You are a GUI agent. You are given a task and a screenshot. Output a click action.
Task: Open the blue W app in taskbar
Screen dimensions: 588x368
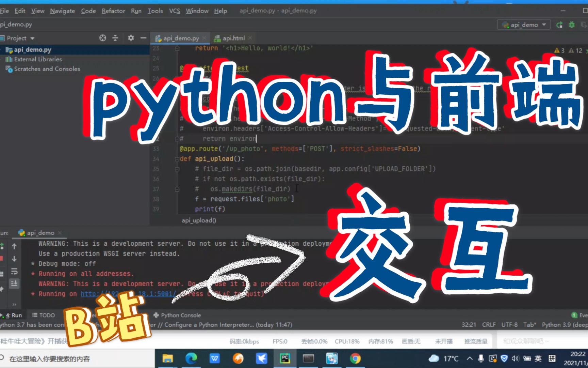point(214,358)
